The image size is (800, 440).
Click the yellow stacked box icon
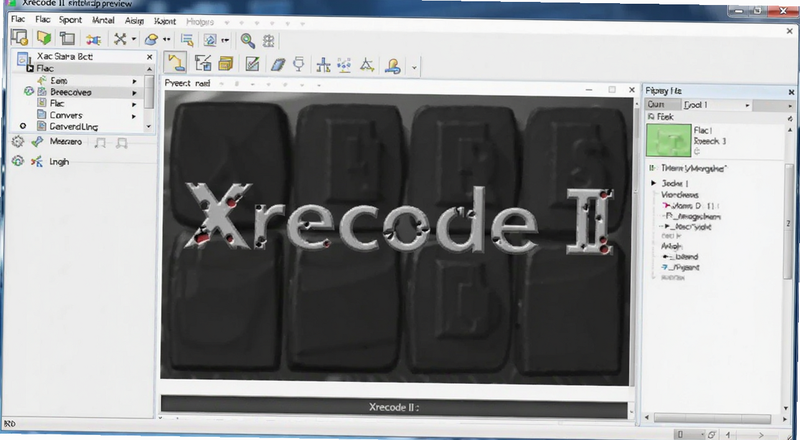point(226,64)
